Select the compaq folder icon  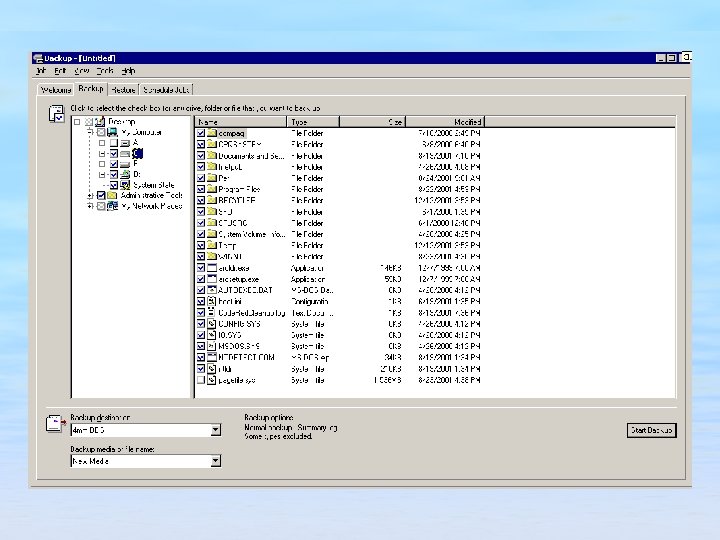(212, 133)
